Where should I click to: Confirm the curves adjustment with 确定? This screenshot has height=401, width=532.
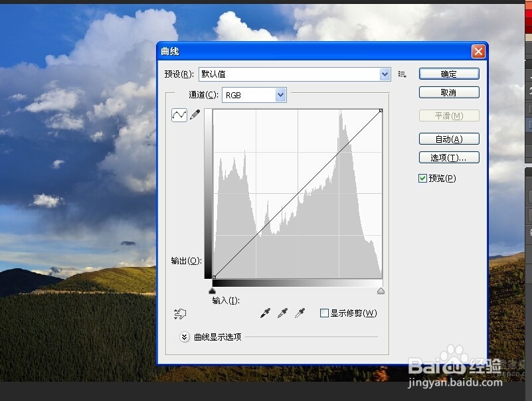pyautogui.click(x=449, y=73)
